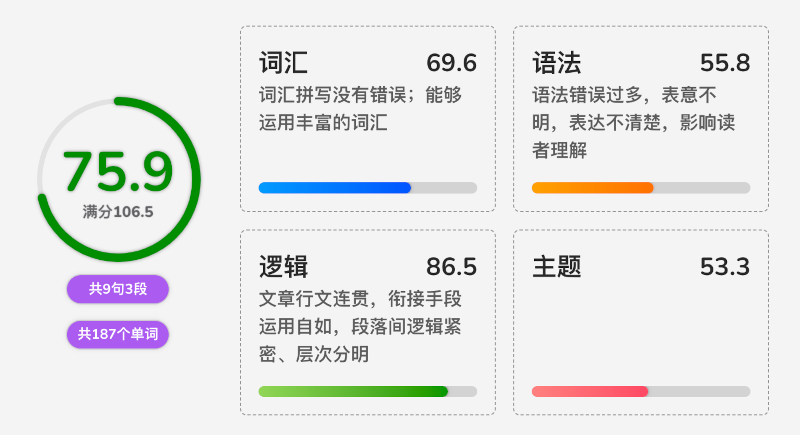800x435 pixels.
Task: Click the circular green score ring
Action: pyautogui.click(x=119, y=179)
